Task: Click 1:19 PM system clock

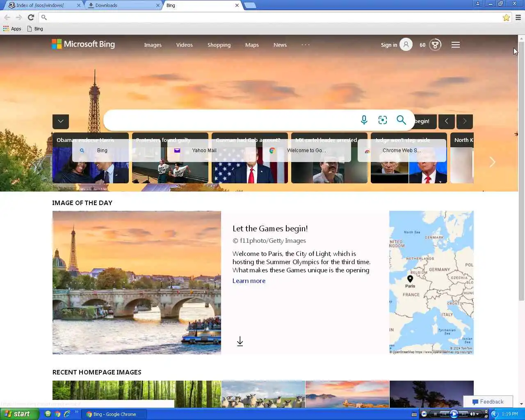Action: pos(510,414)
